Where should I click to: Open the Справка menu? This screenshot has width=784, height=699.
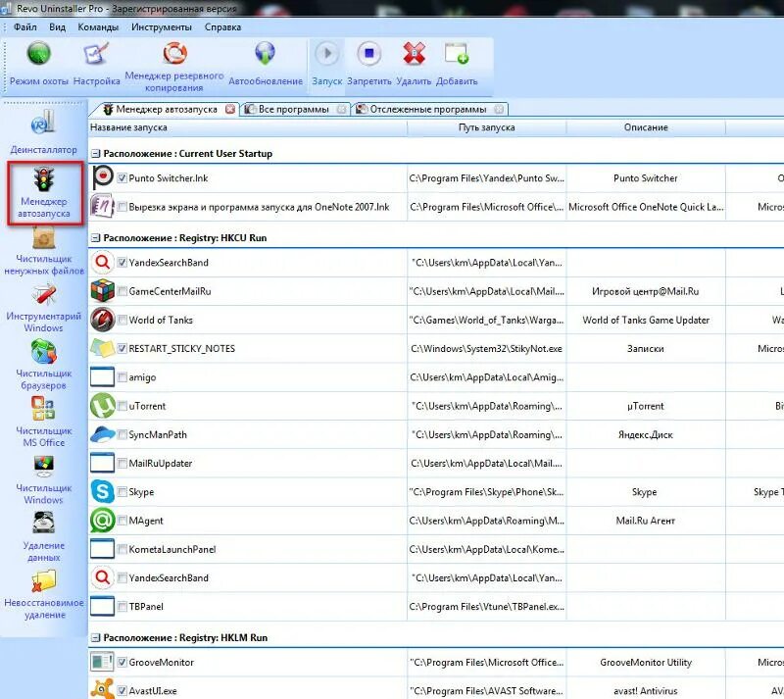coord(222,27)
